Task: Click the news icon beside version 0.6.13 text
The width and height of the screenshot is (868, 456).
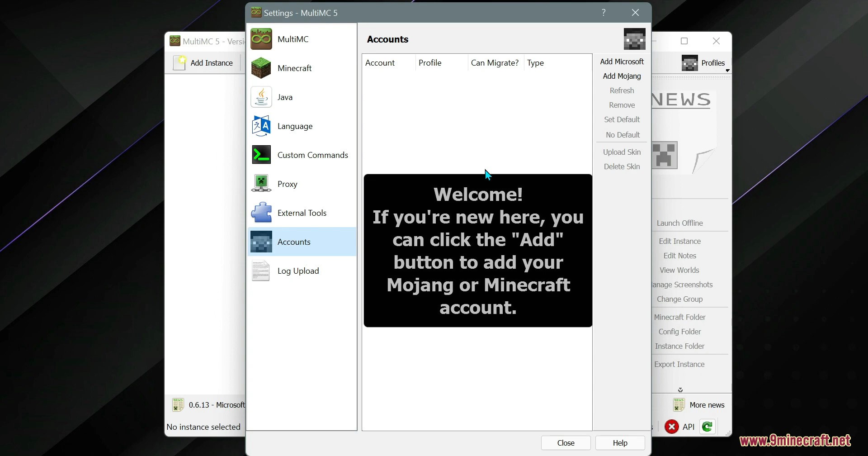Action: (x=178, y=404)
